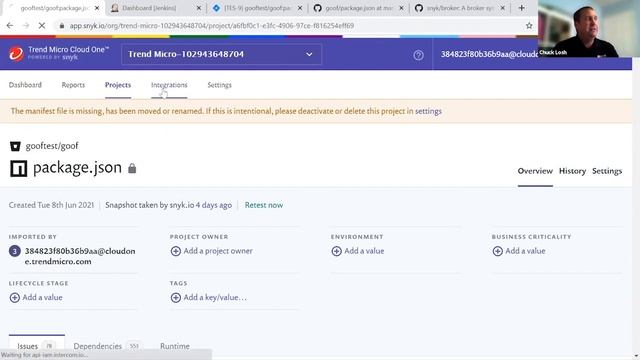
Task: Click the browser forward arrow
Action: point(26,25)
